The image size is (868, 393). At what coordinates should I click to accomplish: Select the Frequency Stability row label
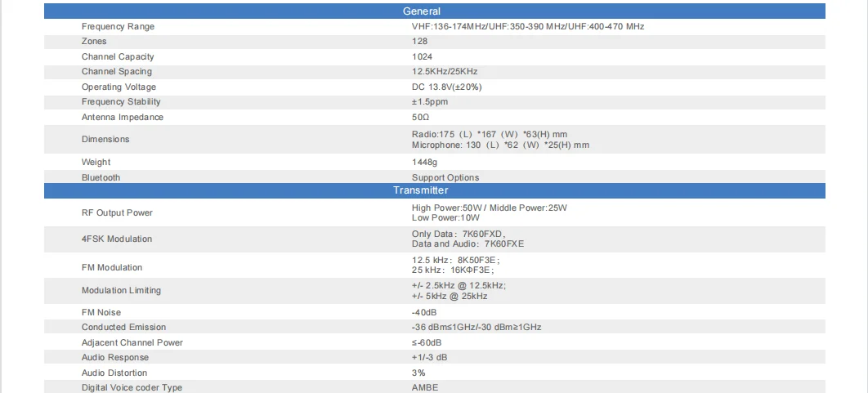pyautogui.click(x=121, y=102)
